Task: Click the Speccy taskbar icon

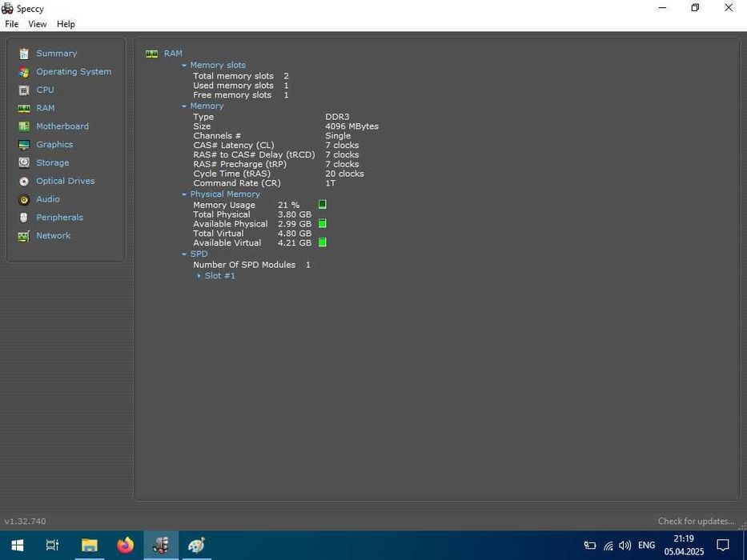Action: tap(161, 546)
